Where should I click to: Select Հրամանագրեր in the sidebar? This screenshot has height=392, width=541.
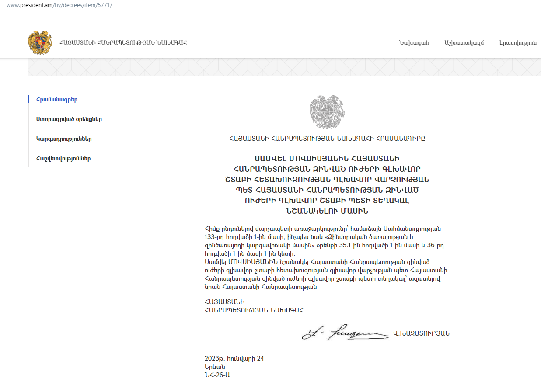(57, 100)
